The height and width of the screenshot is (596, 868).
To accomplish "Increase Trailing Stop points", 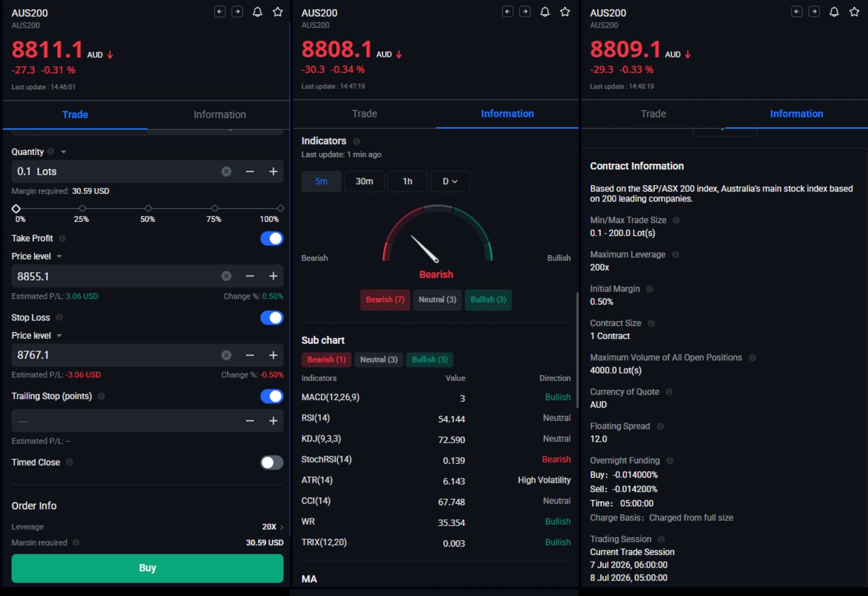I will click(273, 421).
